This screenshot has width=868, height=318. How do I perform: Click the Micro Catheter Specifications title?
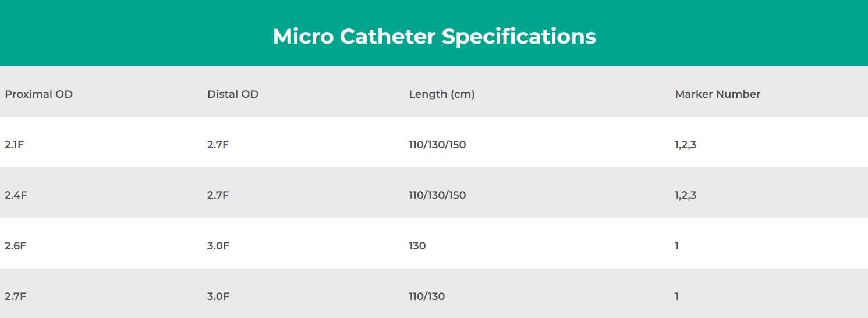tap(434, 36)
